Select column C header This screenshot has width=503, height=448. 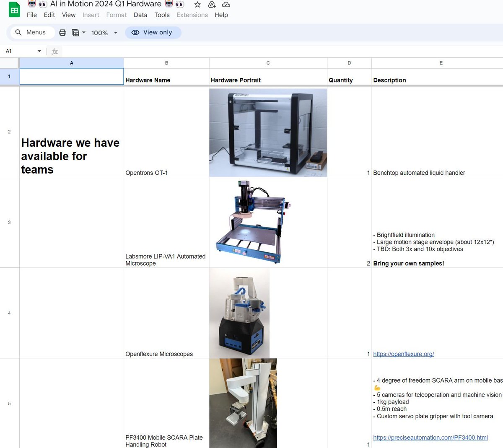pos(268,63)
